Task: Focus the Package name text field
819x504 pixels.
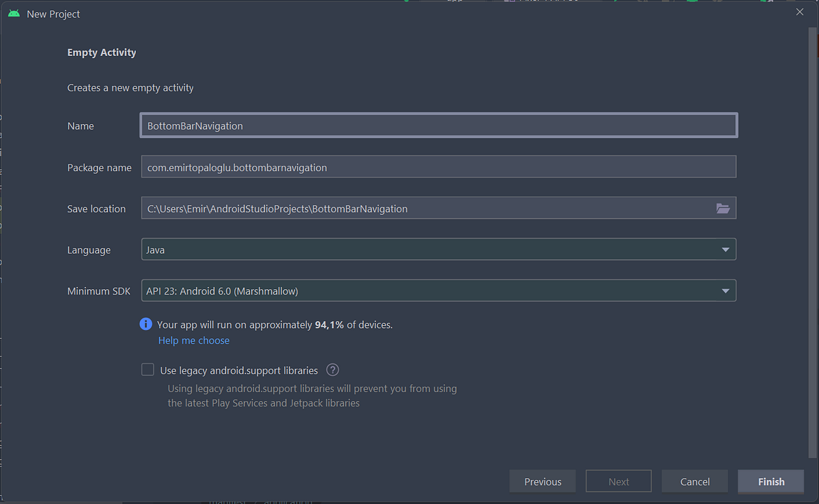Action: 438,167
